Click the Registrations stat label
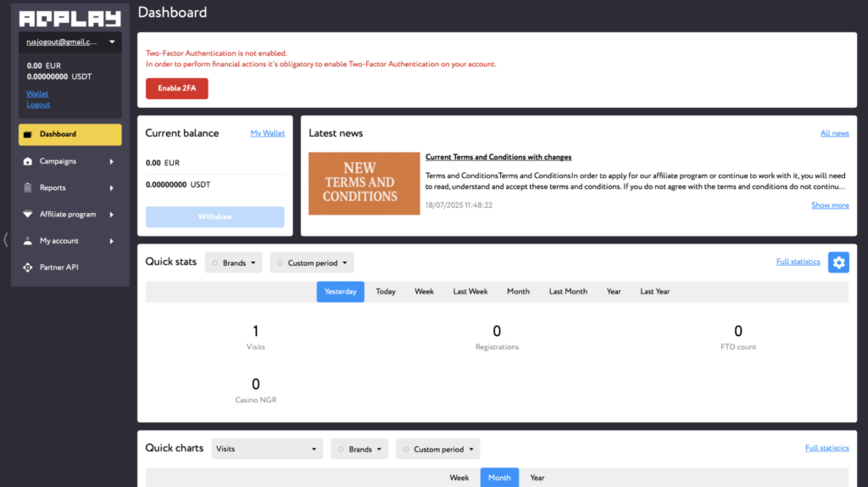 pyautogui.click(x=497, y=347)
